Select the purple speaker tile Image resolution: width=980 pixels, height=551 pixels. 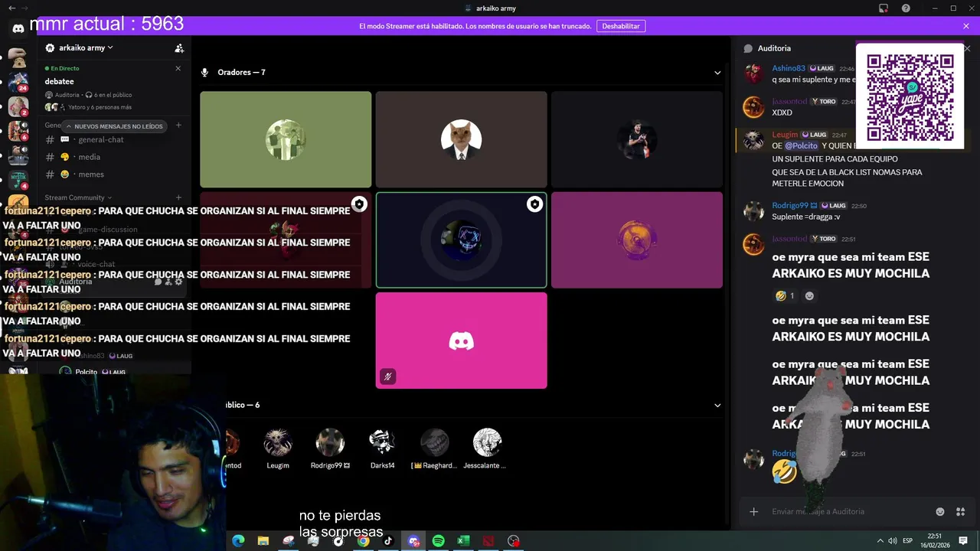click(637, 240)
